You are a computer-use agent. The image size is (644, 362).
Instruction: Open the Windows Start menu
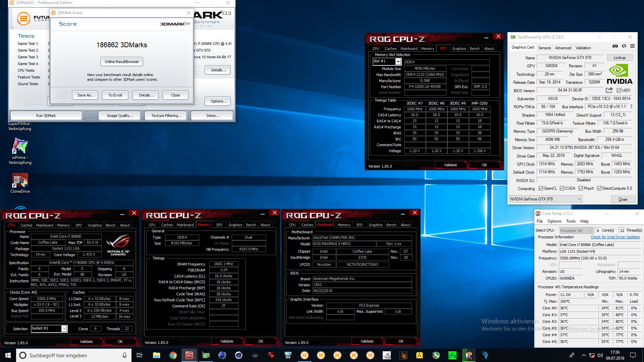(x=8, y=355)
